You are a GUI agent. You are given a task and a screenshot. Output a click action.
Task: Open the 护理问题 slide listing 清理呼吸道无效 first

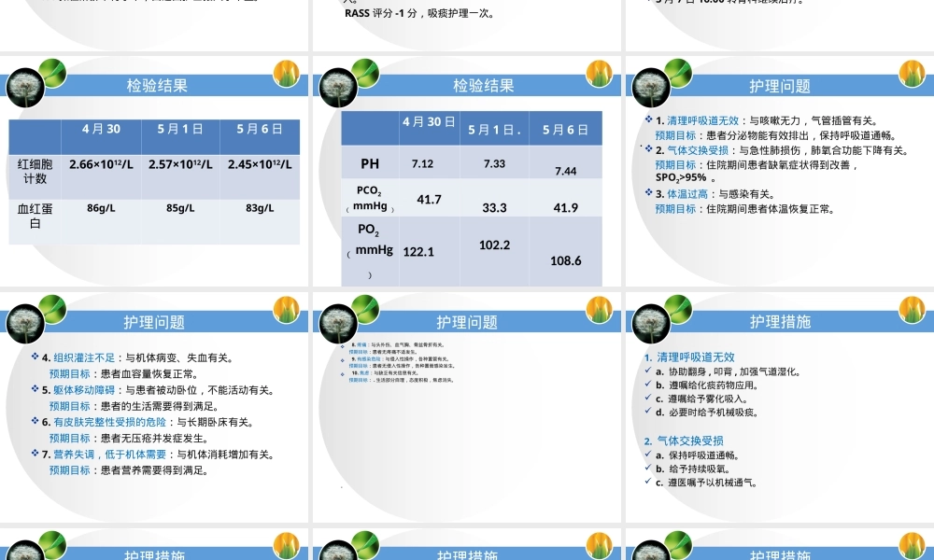click(x=780, y=171)
